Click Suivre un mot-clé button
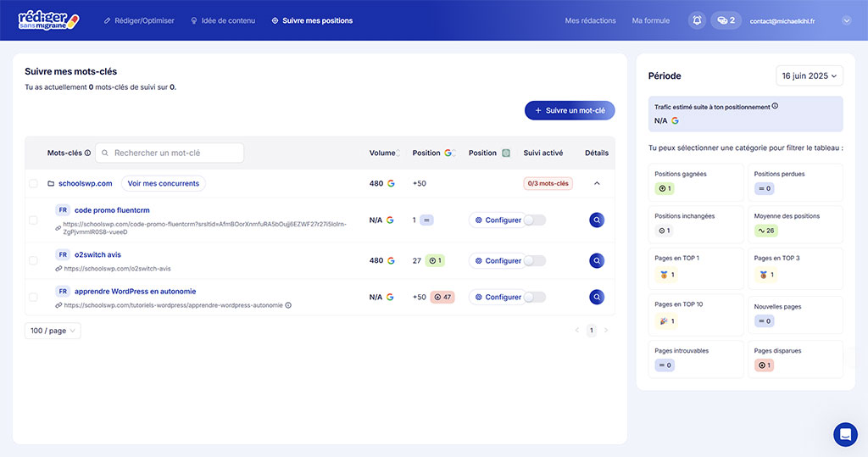This screenshot has width=868, height=457. coord(570,110)
